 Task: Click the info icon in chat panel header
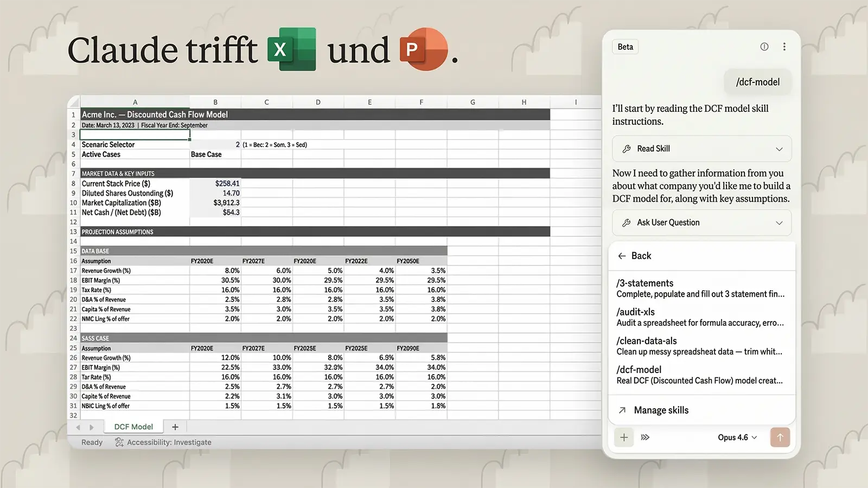pyautogui.click(x=764, y=47)
